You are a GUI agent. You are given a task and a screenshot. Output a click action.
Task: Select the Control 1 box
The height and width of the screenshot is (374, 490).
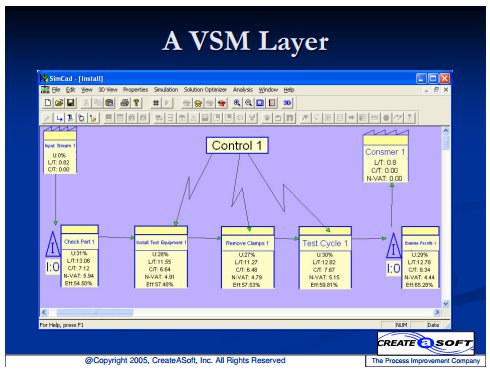point(237,145)
